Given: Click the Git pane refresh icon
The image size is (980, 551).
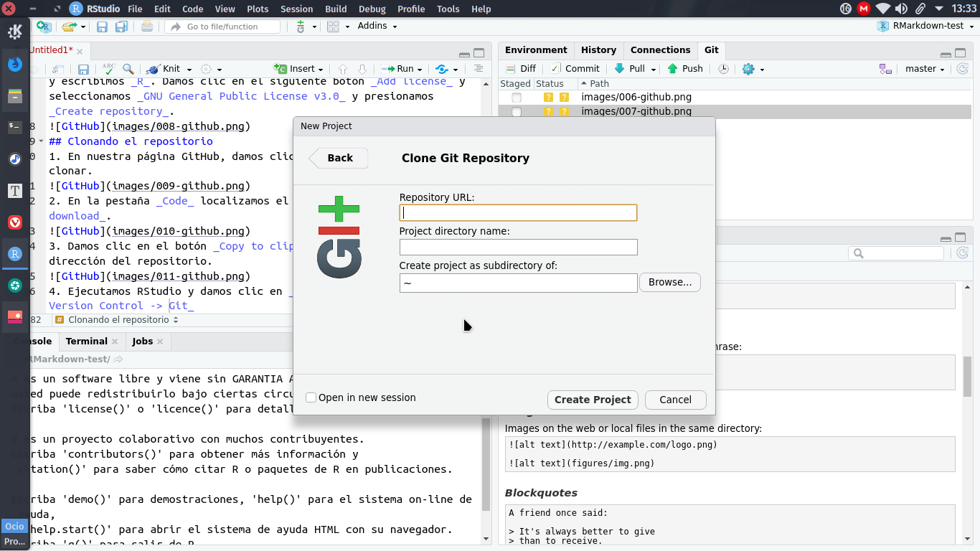Looking at the screenshot, I should pos(963,69).
